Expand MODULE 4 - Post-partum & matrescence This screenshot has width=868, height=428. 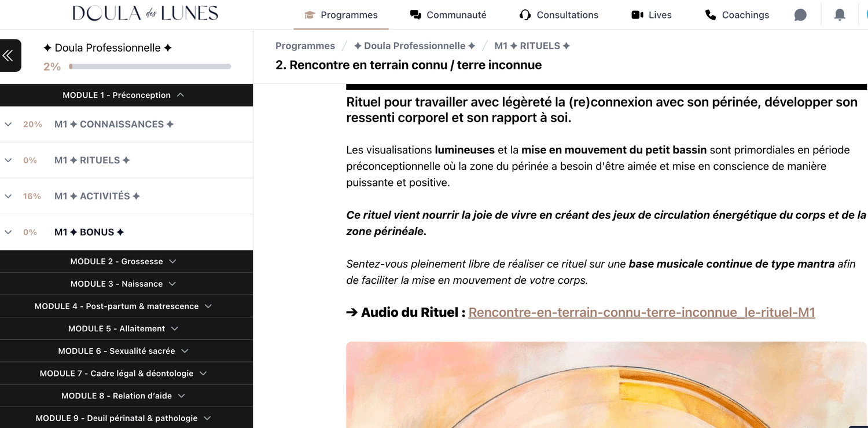pyautogui.click(x=126, y=306)
